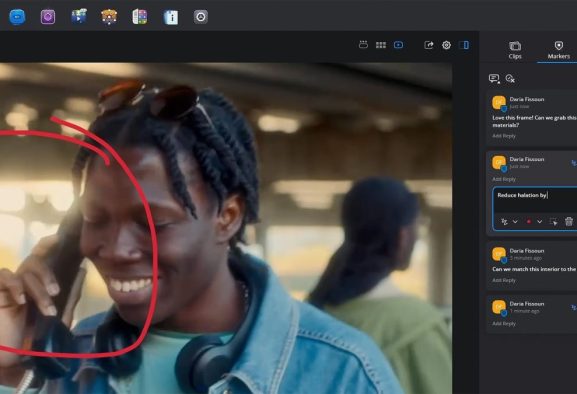Viewport: 577px width, 394px height.
Task: Open the gray circular account icon
Action: [x=201, y=17]
